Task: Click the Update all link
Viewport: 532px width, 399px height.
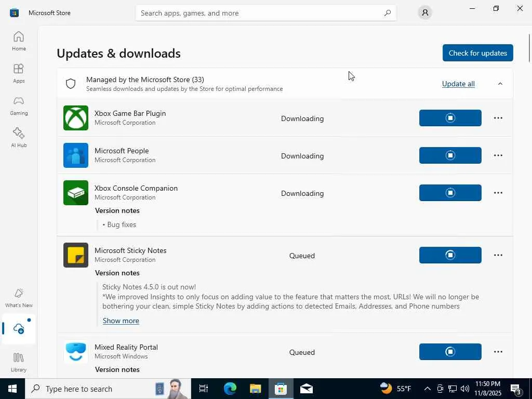Action: click(458, 84)
